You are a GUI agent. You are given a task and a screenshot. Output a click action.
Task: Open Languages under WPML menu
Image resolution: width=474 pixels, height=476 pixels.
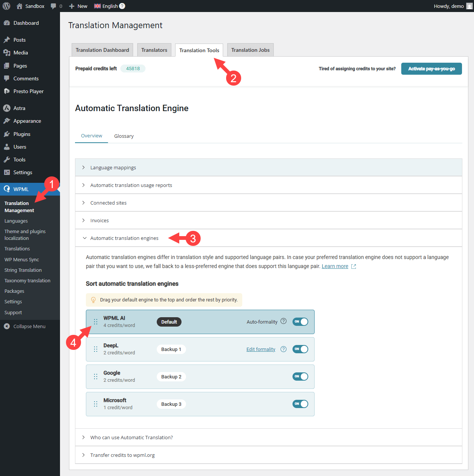coord(16,221)
